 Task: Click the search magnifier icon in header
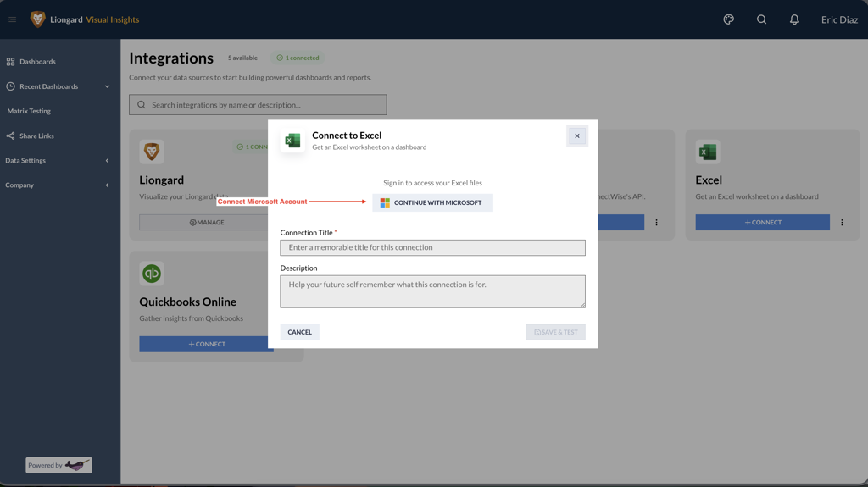click(762, 19)
